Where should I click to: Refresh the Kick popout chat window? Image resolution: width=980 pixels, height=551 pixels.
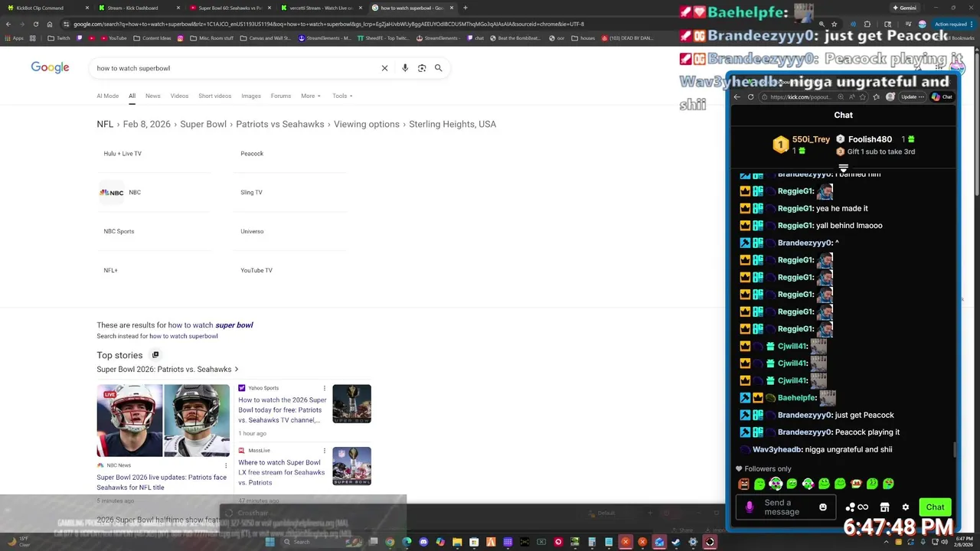click(750, 97)
